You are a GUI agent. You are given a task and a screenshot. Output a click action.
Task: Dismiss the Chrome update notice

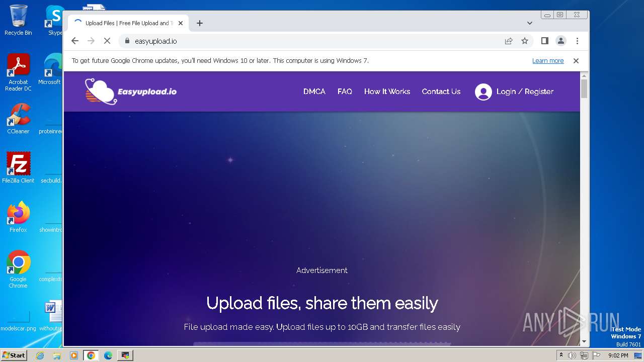click(576, 60)
